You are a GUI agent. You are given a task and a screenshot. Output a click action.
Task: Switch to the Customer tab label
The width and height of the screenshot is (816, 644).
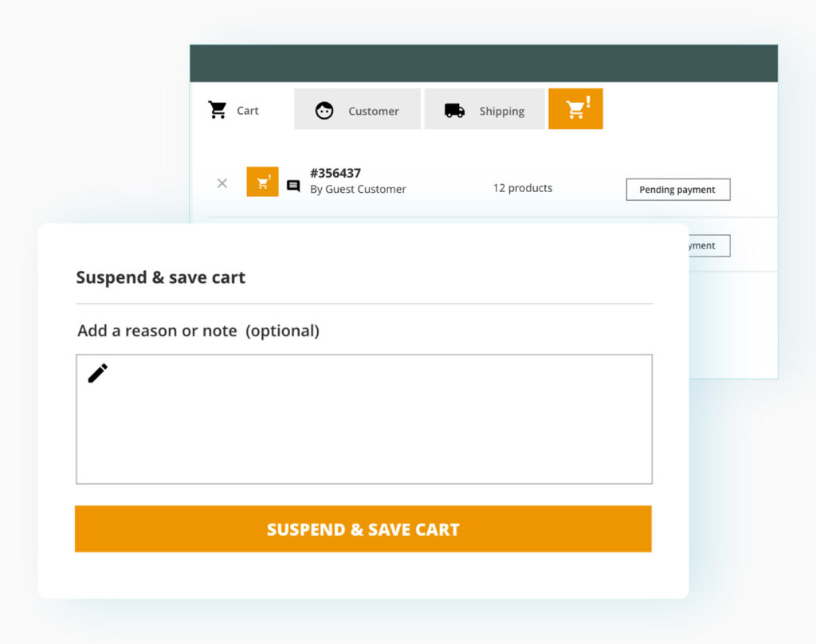coord(373,112)
